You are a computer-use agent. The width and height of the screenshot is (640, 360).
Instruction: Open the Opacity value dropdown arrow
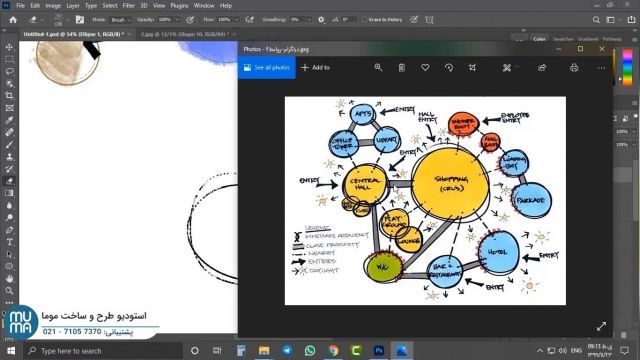click(177, 20)
